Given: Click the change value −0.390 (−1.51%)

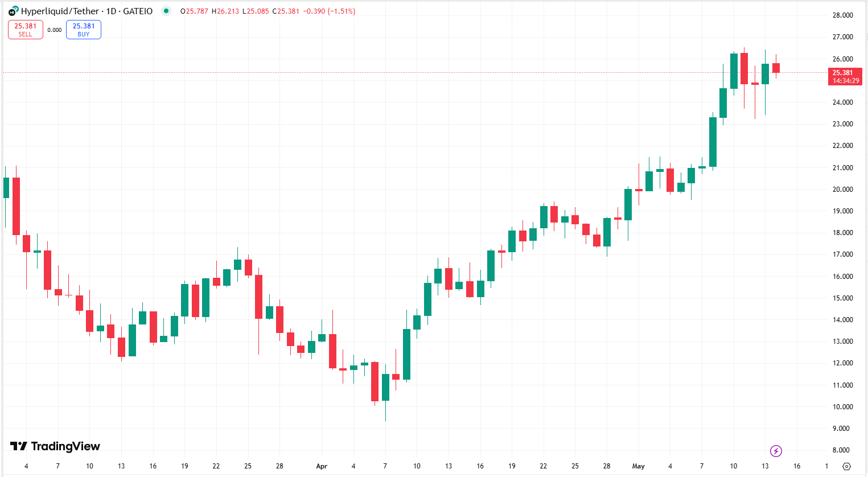Looking at the screenshot, I should tap(330, 11).
